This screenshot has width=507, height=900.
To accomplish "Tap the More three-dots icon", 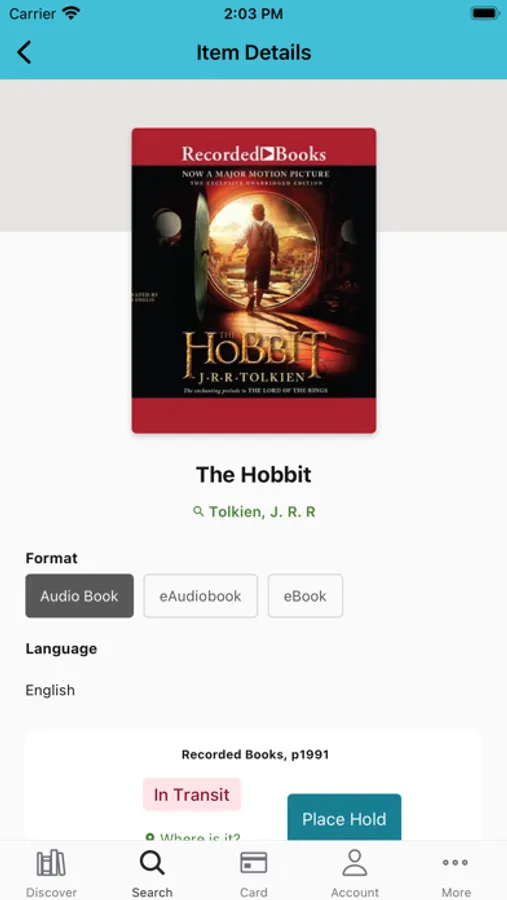I will pyautogui.click(x=455, y=862).
